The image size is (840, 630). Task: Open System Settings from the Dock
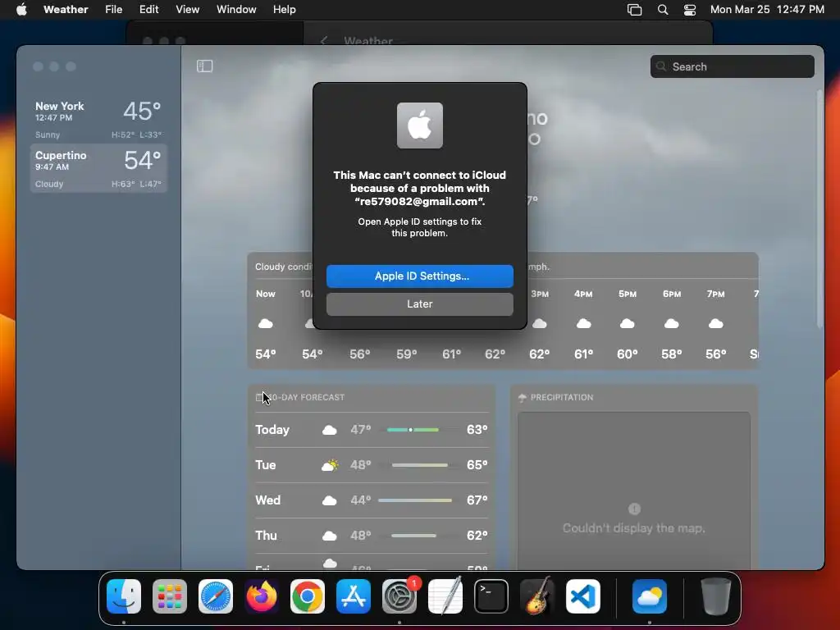click(399, 596)
